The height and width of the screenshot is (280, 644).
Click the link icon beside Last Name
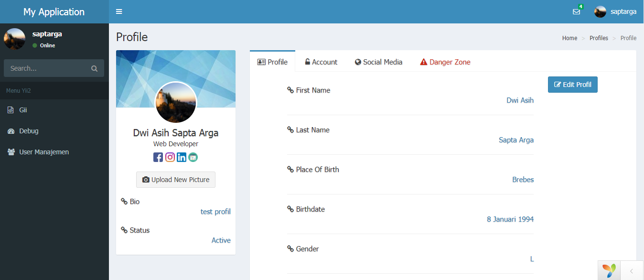[290, 129]
